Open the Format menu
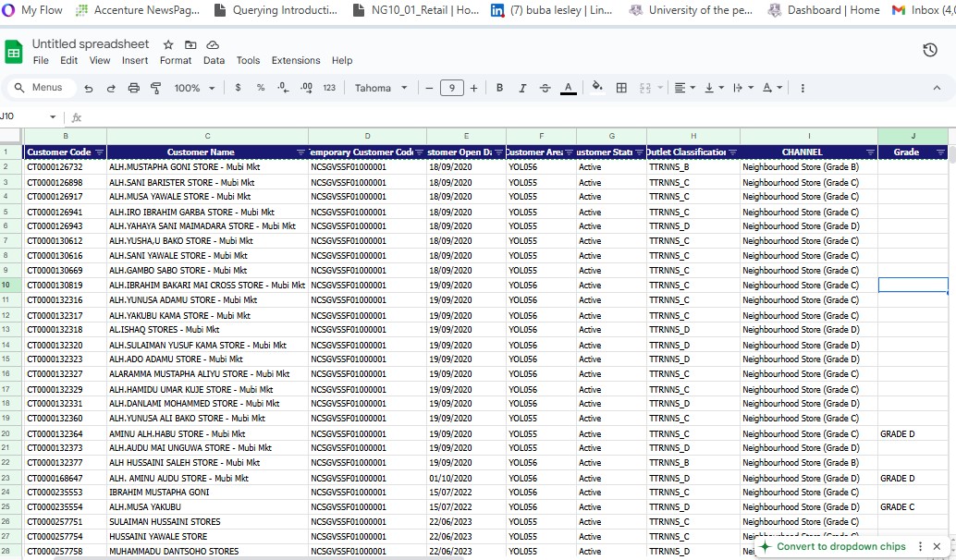 click(176, 60)
